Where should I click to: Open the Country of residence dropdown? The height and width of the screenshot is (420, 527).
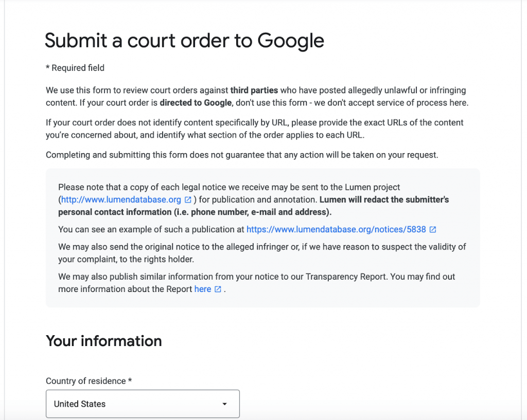(143, 404)
